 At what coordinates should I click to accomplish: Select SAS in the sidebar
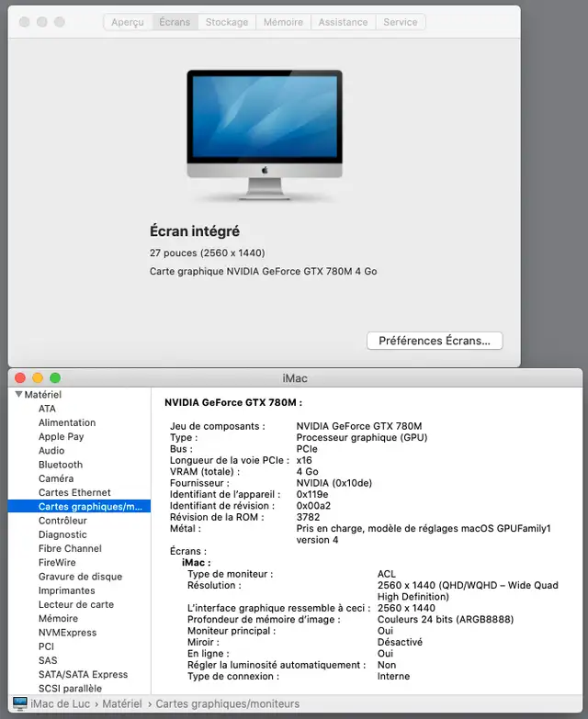pos(48,660)
